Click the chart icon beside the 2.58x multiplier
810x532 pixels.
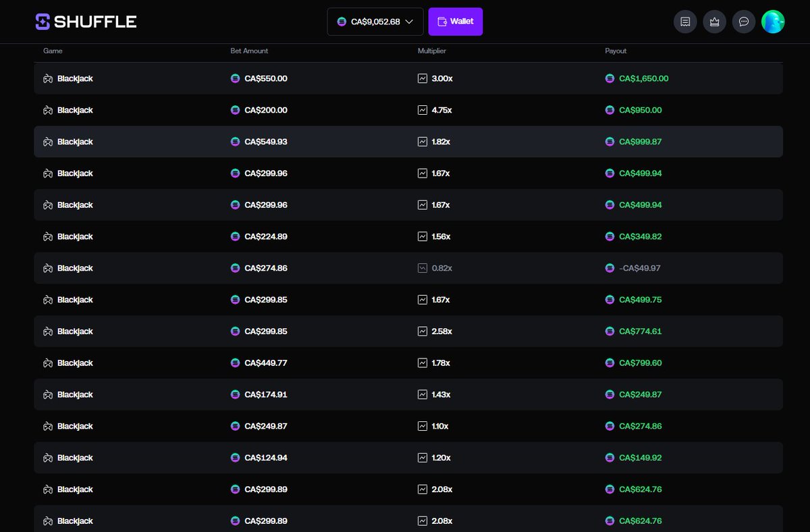click(423, 331)
